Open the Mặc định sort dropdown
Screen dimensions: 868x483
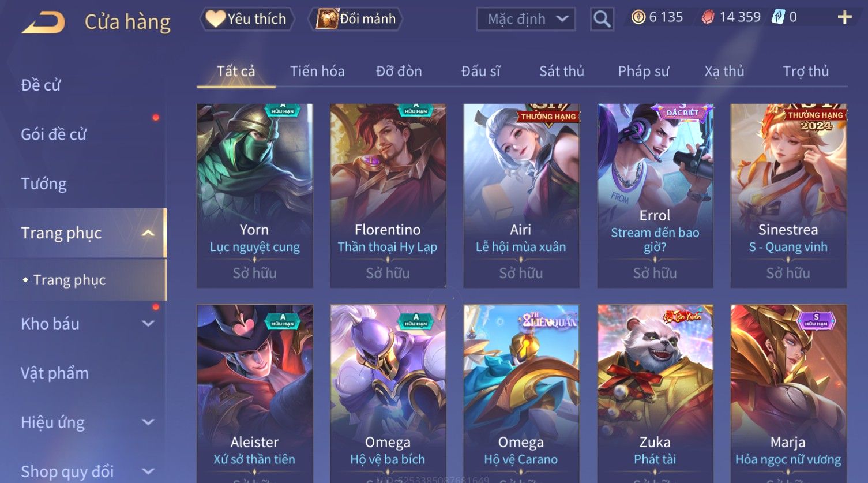[x=526, y=19]
